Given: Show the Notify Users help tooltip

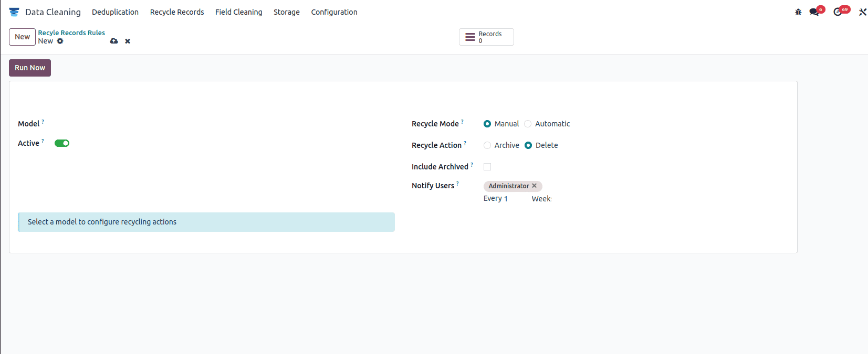Looking at the screenshot, I should (457, 183).
